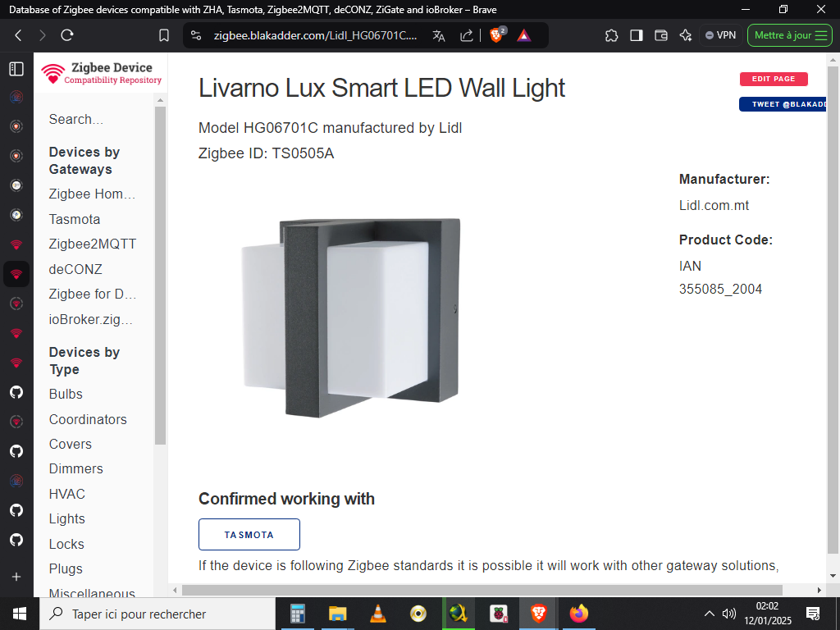This screenshot has width=840, height=630.
Task: Open the share icon in the address bar
Action: click(467, 35)
